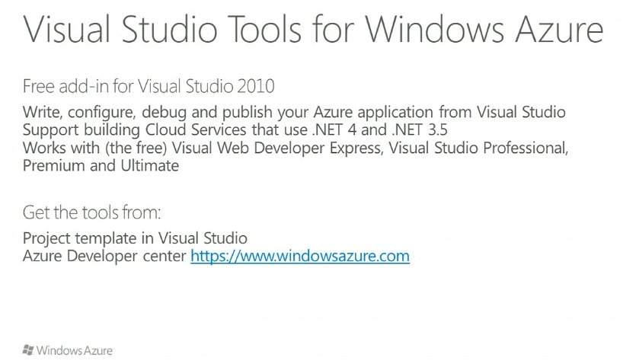Open the windowsazure.com hyperlink
Viewport: 639px width, 364px height.
point(299,257)
